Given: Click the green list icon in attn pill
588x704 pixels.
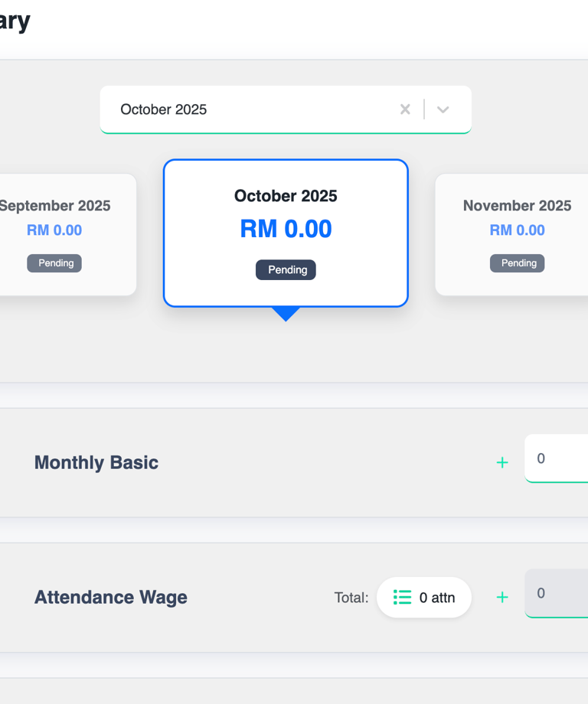Looking at the screenshot, I should tap(402, 598).
